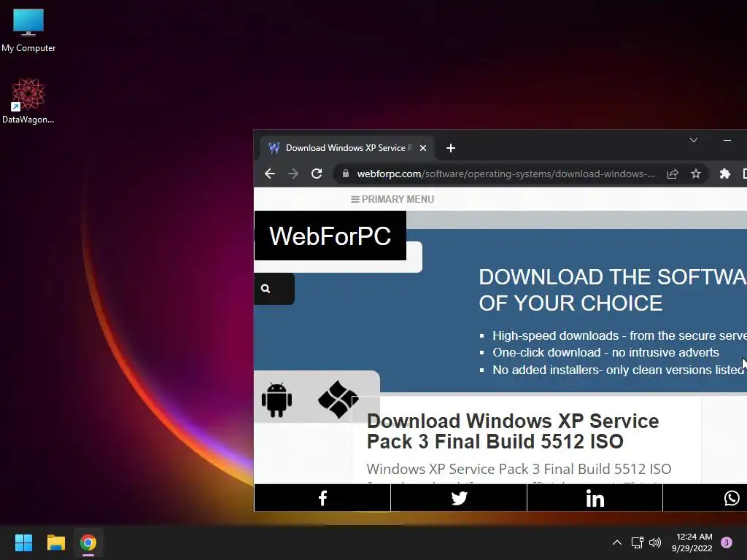Click the Chrome back arrow

(x=270, y=174)
